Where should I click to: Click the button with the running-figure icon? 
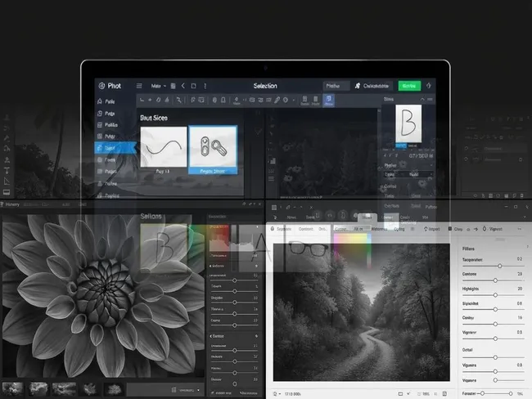372,86
